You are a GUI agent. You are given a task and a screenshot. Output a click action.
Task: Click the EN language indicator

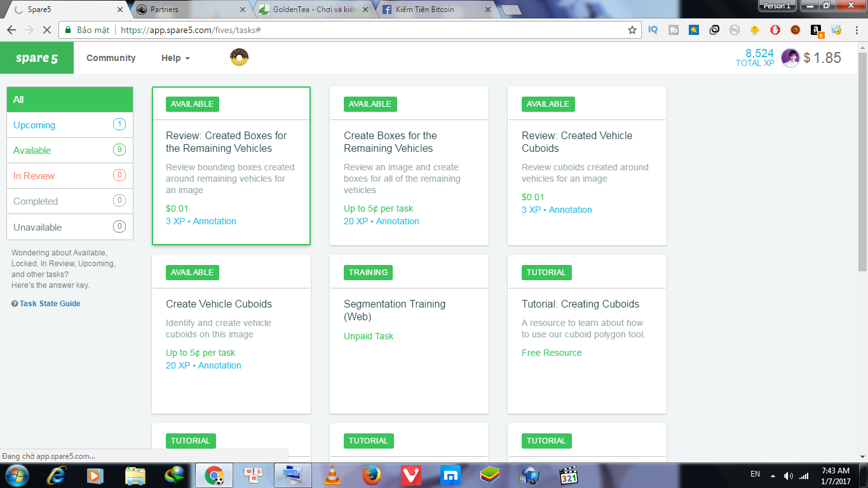tap(755, 474)
